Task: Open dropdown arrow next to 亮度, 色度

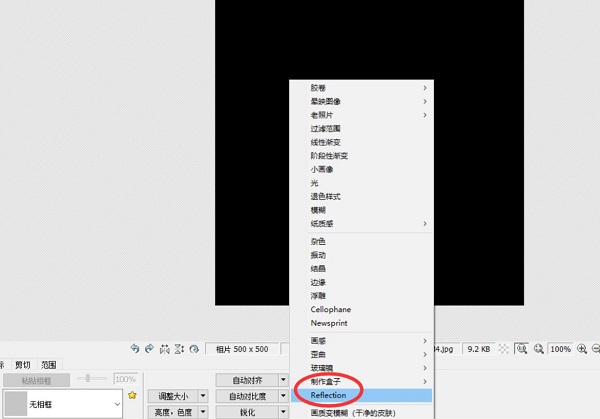Action: (x=203, y=412)
